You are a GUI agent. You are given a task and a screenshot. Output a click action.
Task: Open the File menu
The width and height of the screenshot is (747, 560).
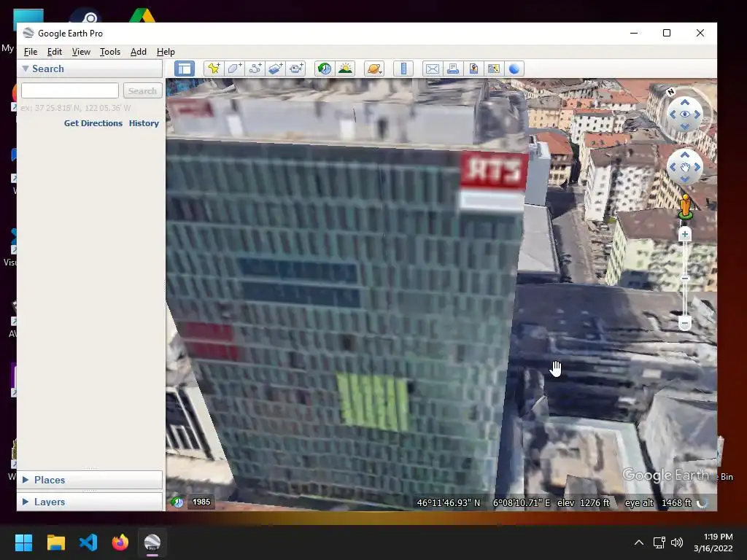tap(31, 52)
